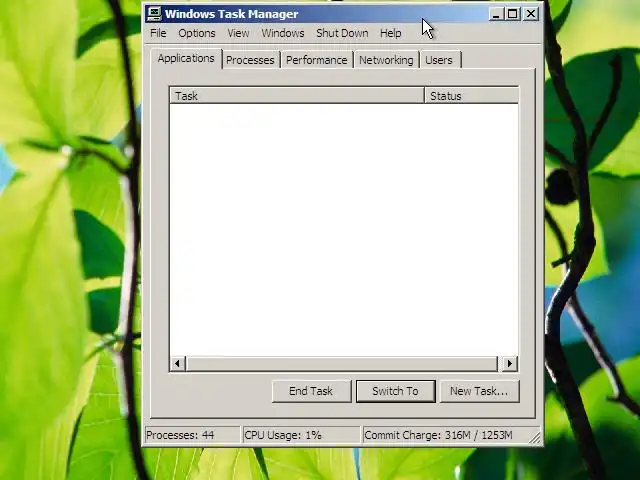Open the Windows menu
Image resolution: width=640 pixels, height=480 pixels.
pyautogui.click(x=283, y=33)
